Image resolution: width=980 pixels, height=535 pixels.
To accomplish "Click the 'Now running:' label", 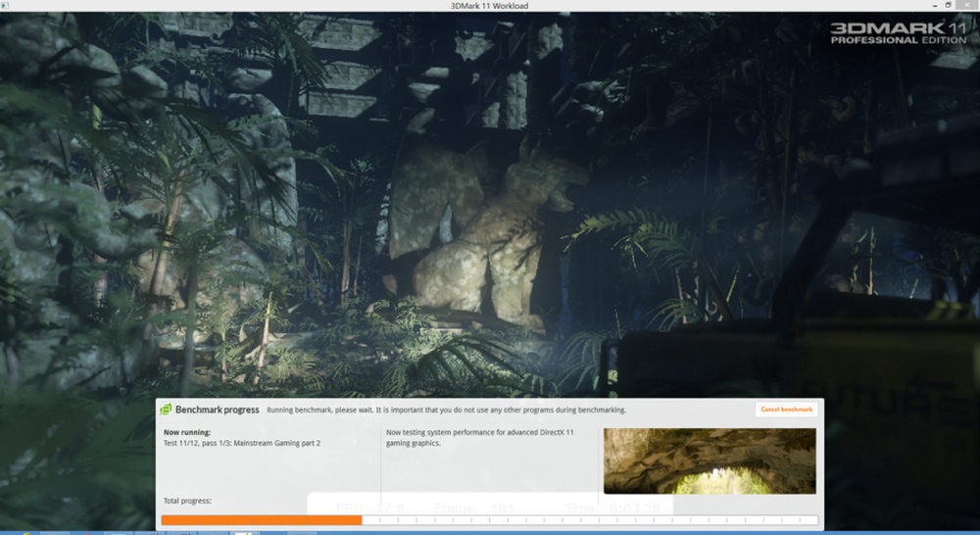I will [187, 432].
